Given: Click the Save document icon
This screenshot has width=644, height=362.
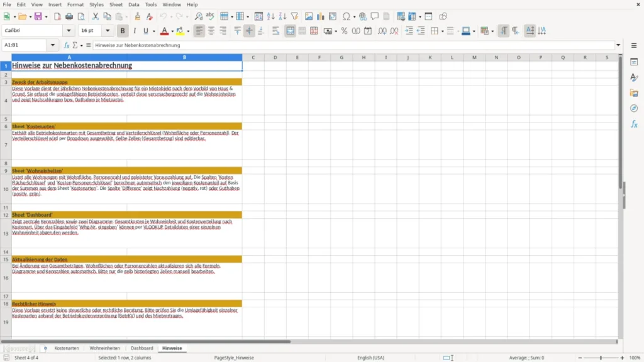Looking at the screenshot, I should (x=38, y=16).
